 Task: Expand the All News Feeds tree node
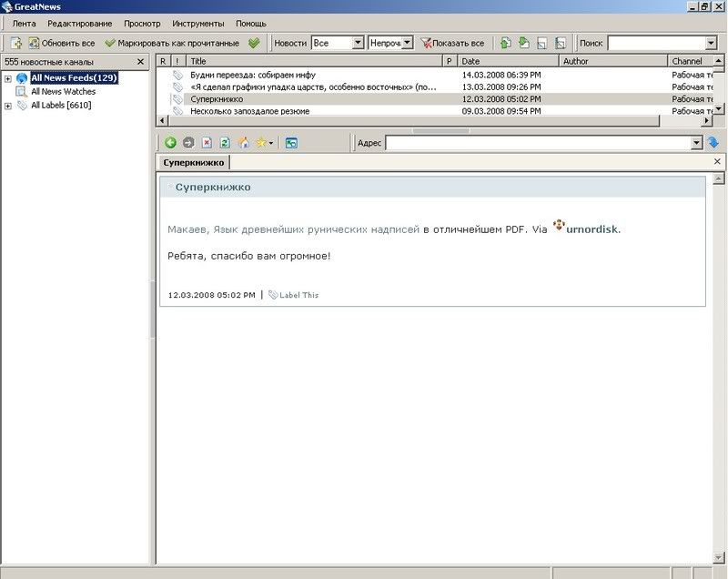pyautogui.click(x=8, y=78)
